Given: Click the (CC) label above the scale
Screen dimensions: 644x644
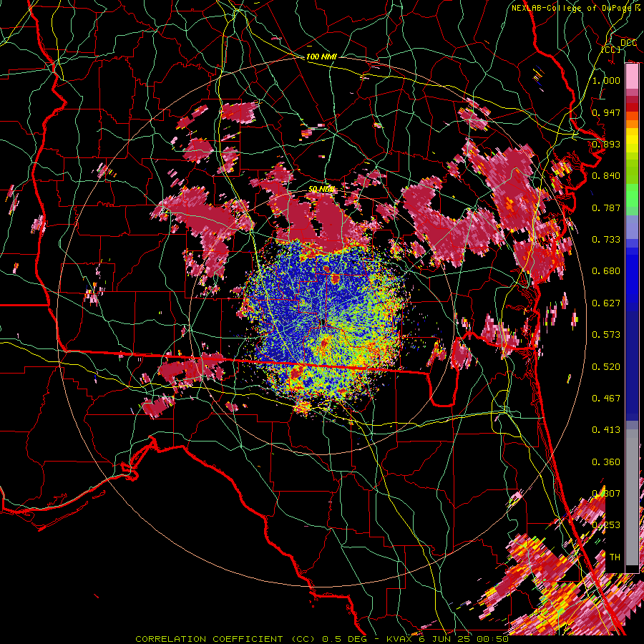Looking at the screenshot, I should (611, 49).
